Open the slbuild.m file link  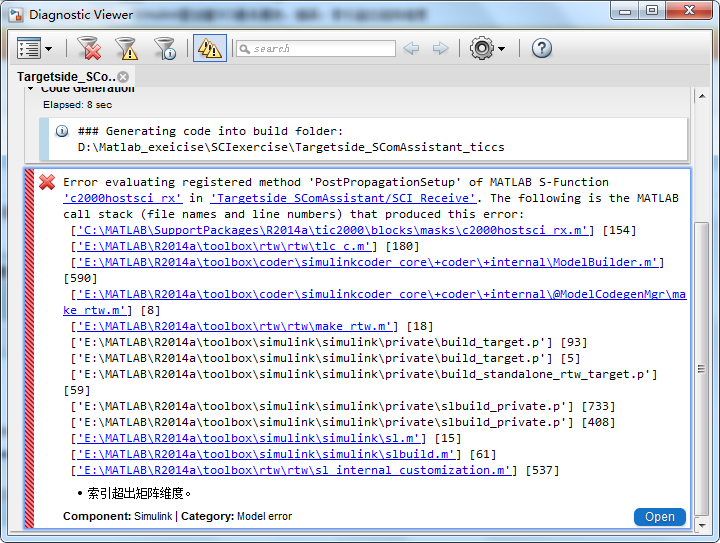(x=266, y=454)
